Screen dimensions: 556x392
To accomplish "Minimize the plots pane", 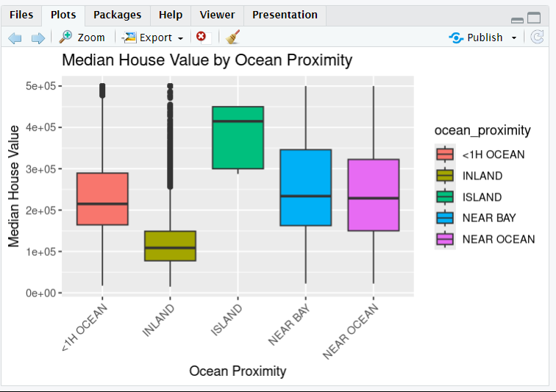I will tap(517, 19).
